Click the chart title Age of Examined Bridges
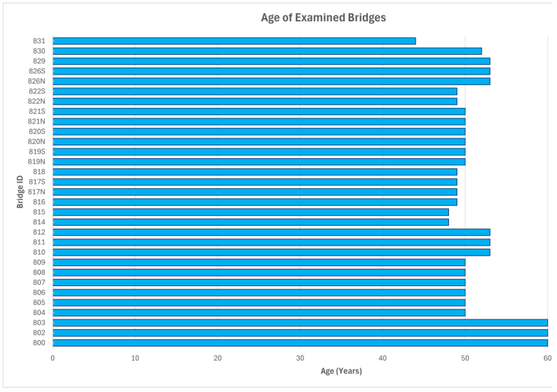The image size is (557, 392). pyautogui.click(x=323, y=18)
